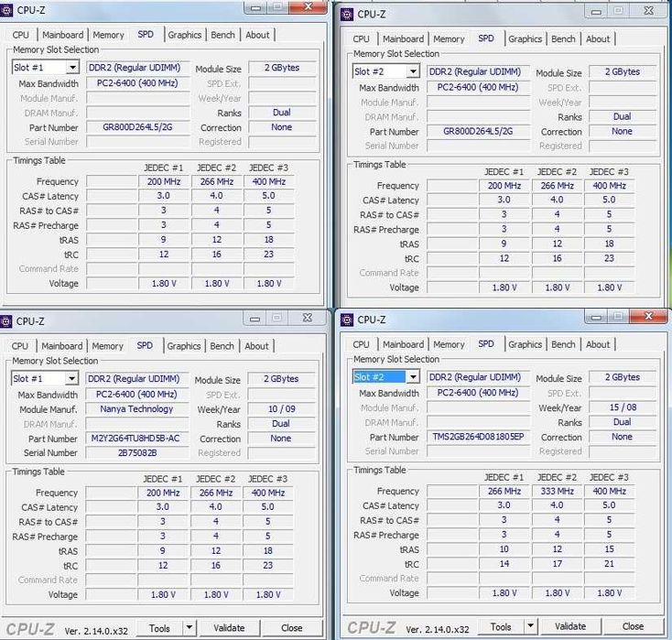672x640 pixels.
Task: Select SPD tab in top-left window
Action: point(146,34)
